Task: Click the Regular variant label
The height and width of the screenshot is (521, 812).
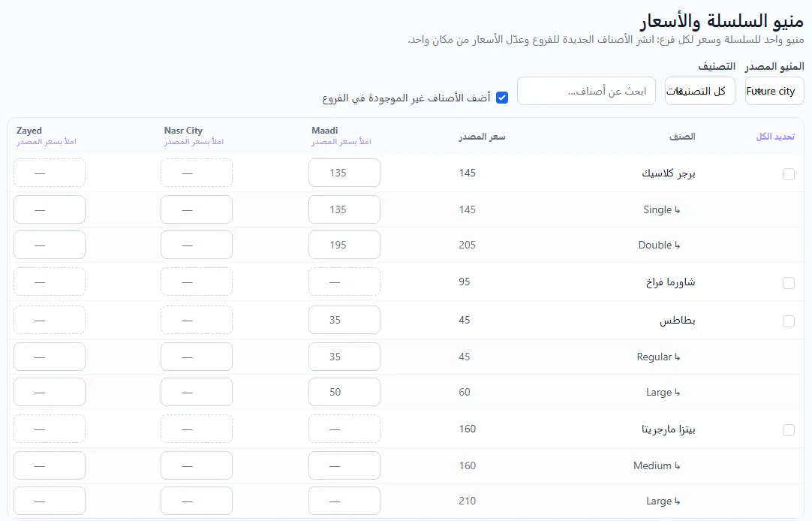Action: point(659,357)
